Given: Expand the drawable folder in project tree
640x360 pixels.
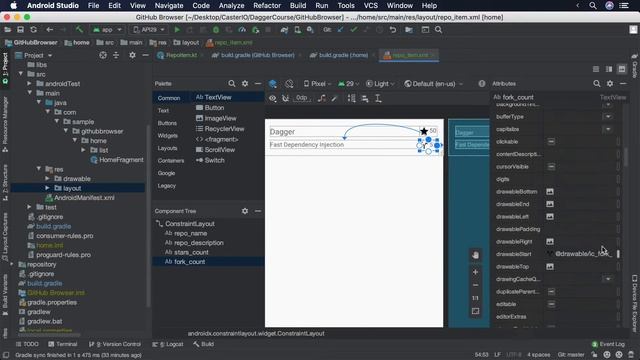Looking at the screenshot, I should 48,179.
